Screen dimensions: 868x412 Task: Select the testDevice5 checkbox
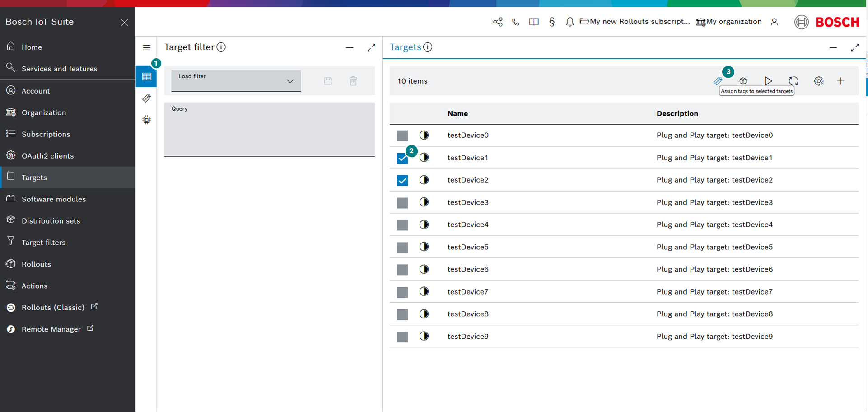402,248
